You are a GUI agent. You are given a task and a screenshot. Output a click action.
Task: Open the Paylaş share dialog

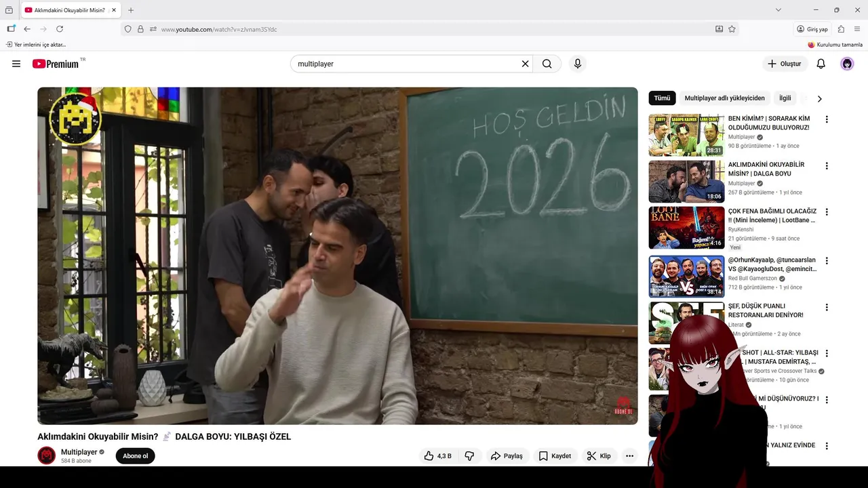tap(507, 456)
